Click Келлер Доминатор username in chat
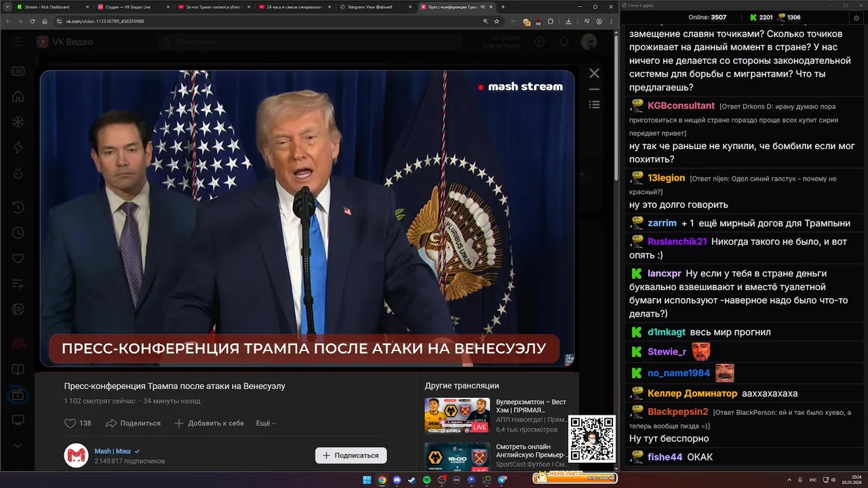The height and width of the screenshot is (488, 868). click(692, 393)
